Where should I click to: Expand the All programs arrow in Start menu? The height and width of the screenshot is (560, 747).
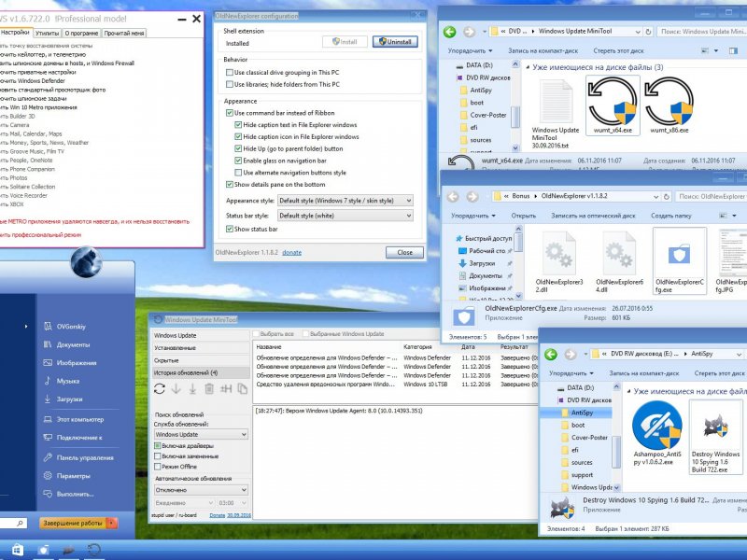[26, 326]
